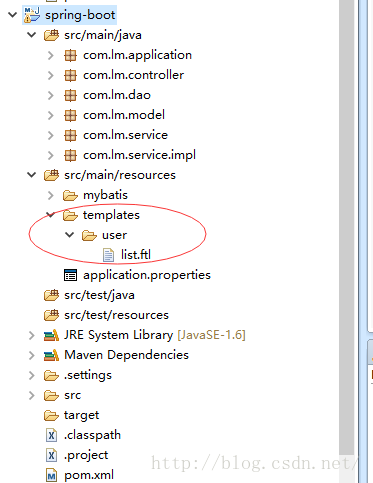Open the list.ftl template file
Screen dimensions: 373x483
tap(136, 255)
